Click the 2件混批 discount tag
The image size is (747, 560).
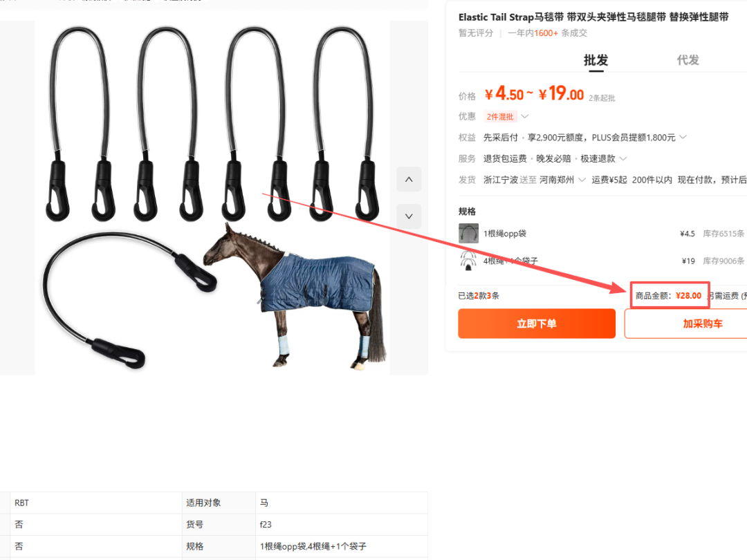coord(500,117)
